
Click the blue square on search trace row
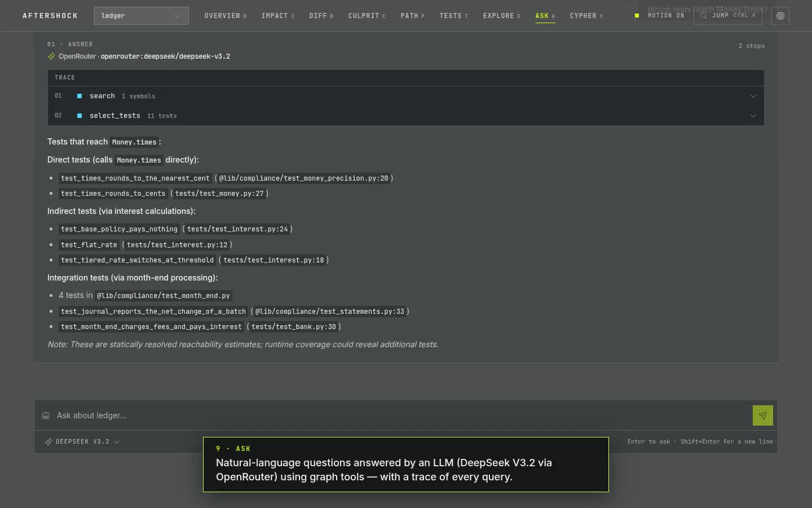click(x=80, y=96)
